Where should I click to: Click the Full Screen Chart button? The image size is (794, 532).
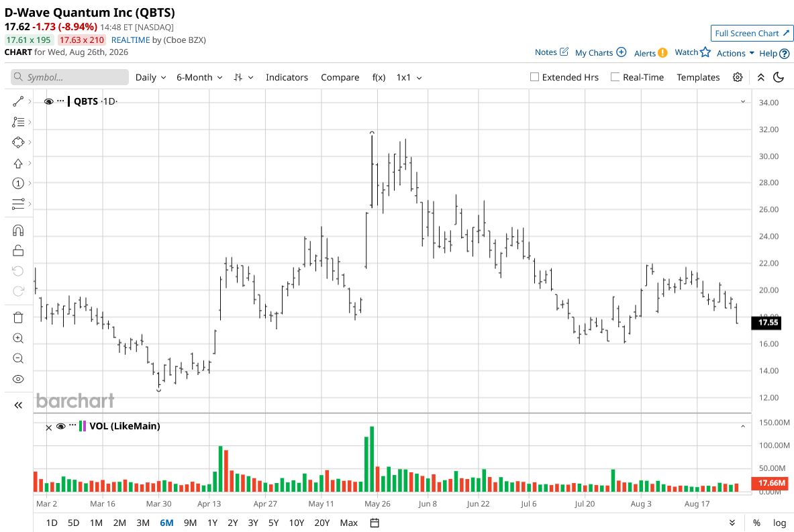(751, 34)
